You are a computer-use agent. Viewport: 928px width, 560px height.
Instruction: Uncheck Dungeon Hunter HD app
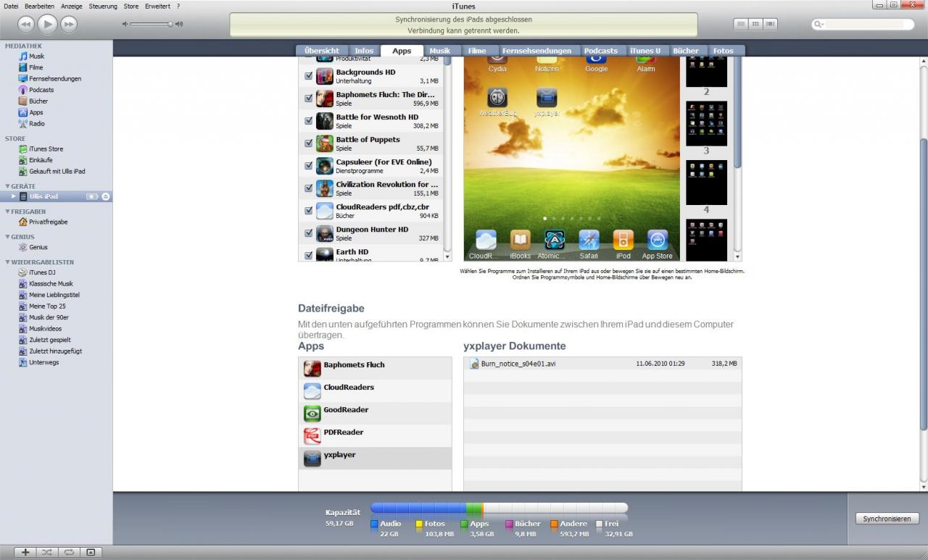309,233
